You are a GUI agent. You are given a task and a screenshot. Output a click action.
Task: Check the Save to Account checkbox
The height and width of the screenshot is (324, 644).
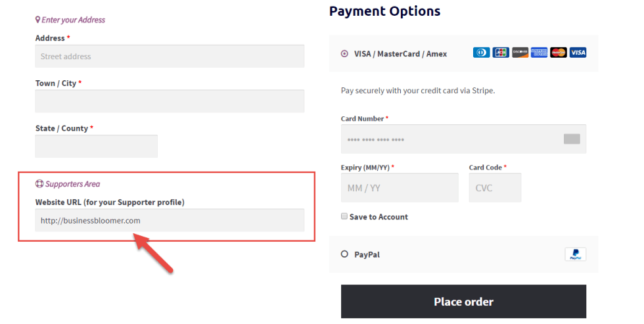(x=344, y=216)
